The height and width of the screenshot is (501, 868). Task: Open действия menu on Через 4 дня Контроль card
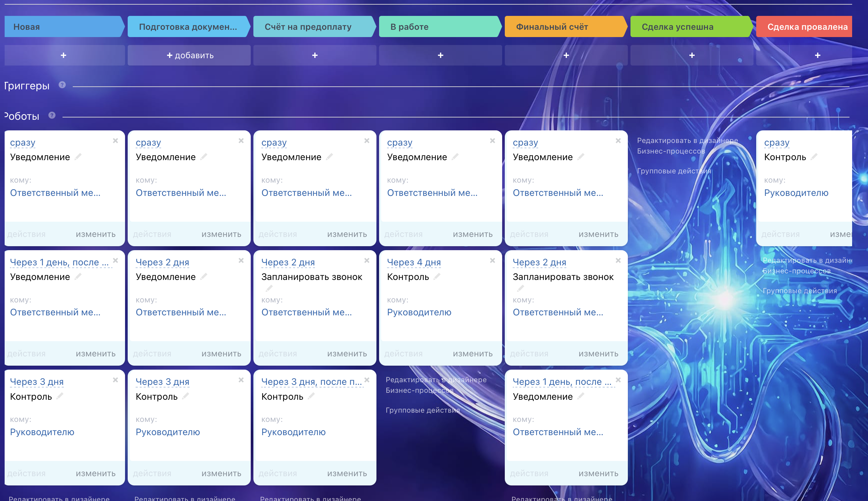tap(403, 354)
